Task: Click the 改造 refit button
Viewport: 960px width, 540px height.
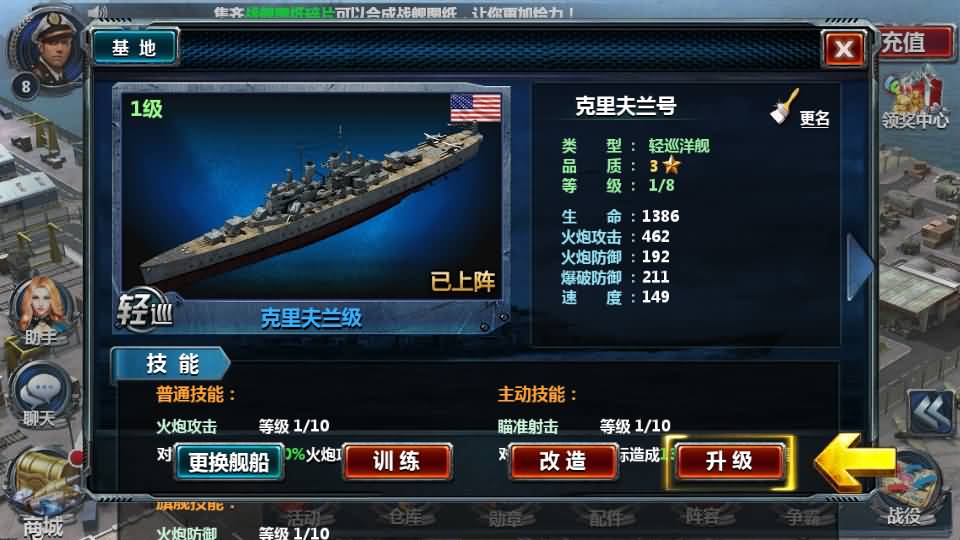Action: pos(563,462)
